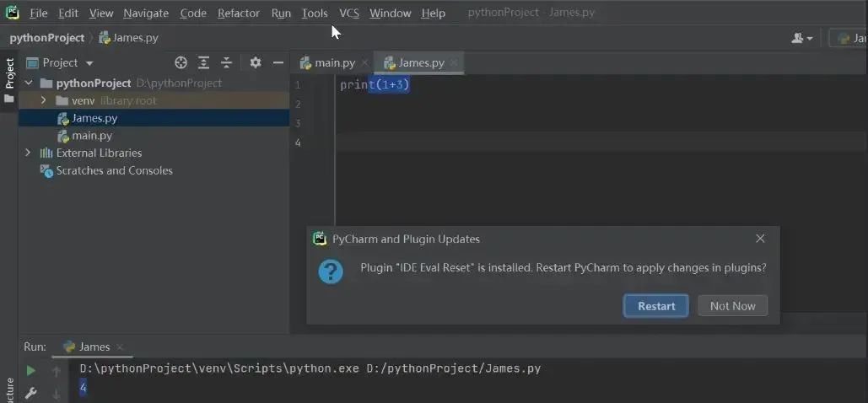The height and width of the screenshot is (403, 868).
Task: Click the PyCharm icon in dialog title
Action: (320, 239)
